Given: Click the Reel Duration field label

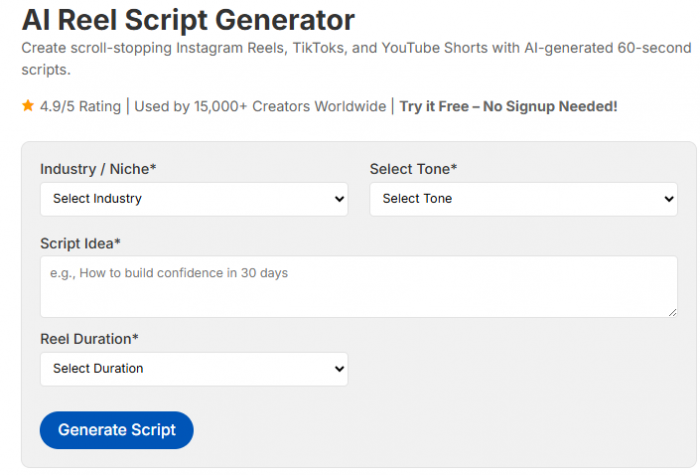Looking at the screenshot, I should [89, 339].
